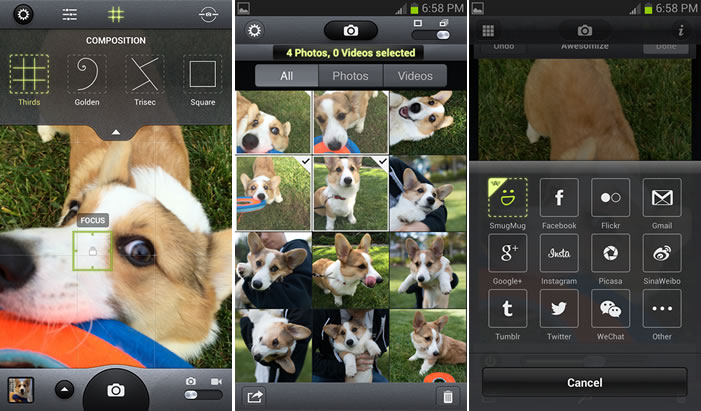Capture photo with large shutter button

pyautogui.click(x=116, y=390)
